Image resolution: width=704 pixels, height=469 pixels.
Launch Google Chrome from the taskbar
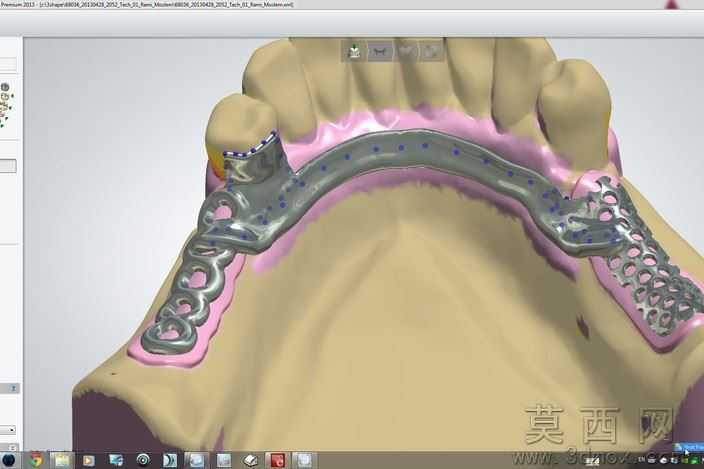point(35,460)
